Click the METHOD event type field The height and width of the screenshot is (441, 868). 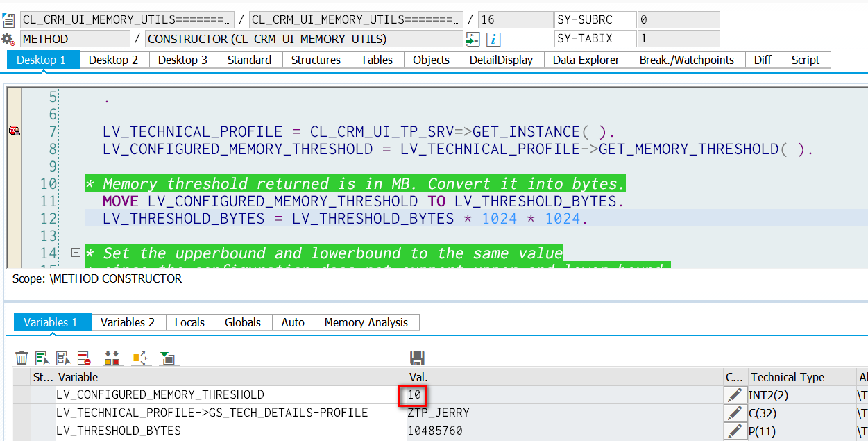(75, 39)
